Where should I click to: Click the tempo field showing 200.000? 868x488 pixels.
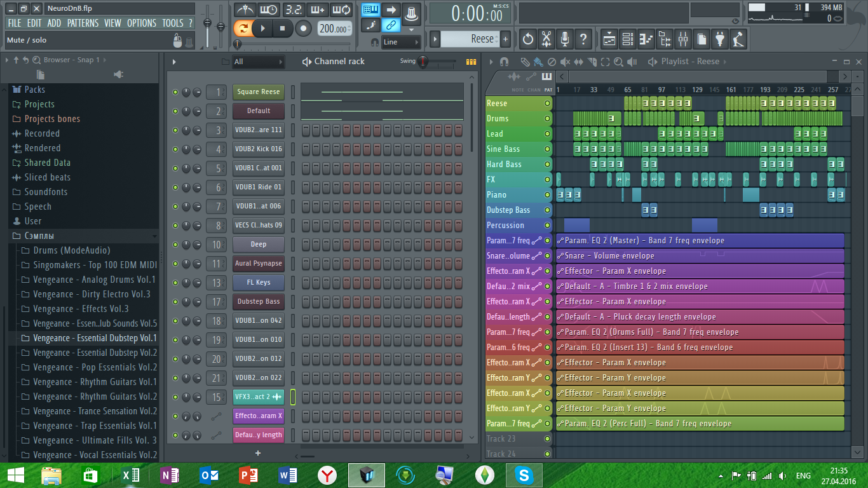pyautogui.click(x=334, y=29)
